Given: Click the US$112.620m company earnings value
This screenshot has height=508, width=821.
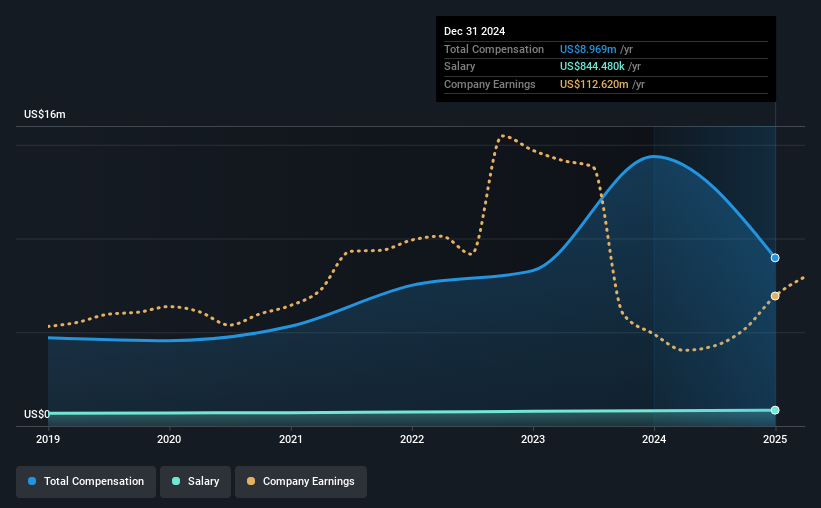Looking at the screenshot, I should 594,84.
